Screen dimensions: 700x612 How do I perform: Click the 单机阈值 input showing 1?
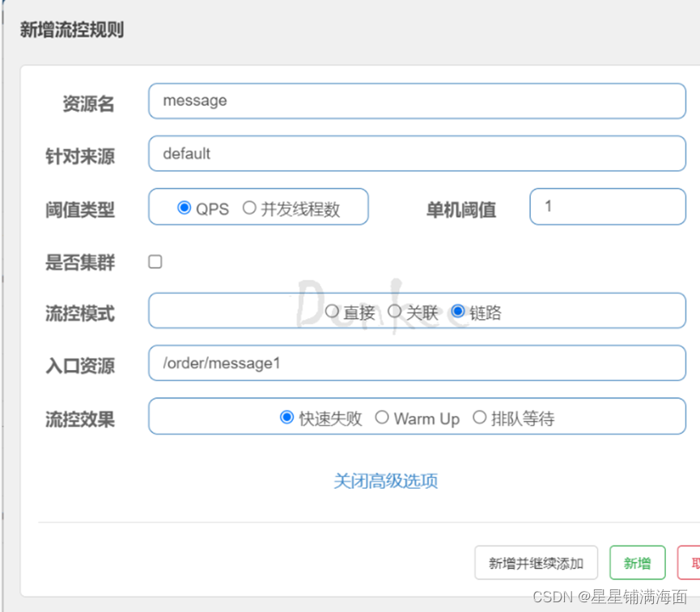coord(607,206)
